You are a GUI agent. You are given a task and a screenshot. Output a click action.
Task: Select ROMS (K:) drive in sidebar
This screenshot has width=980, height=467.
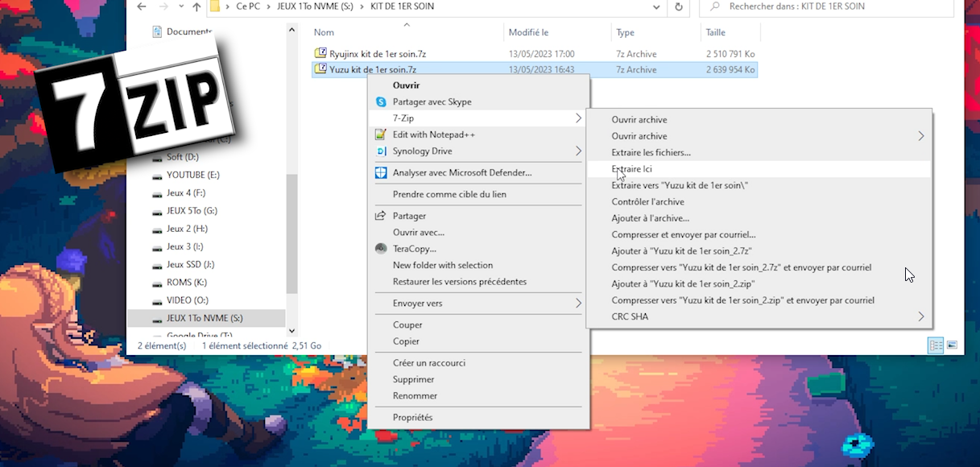pyautogui.click(x=186, y=283)
